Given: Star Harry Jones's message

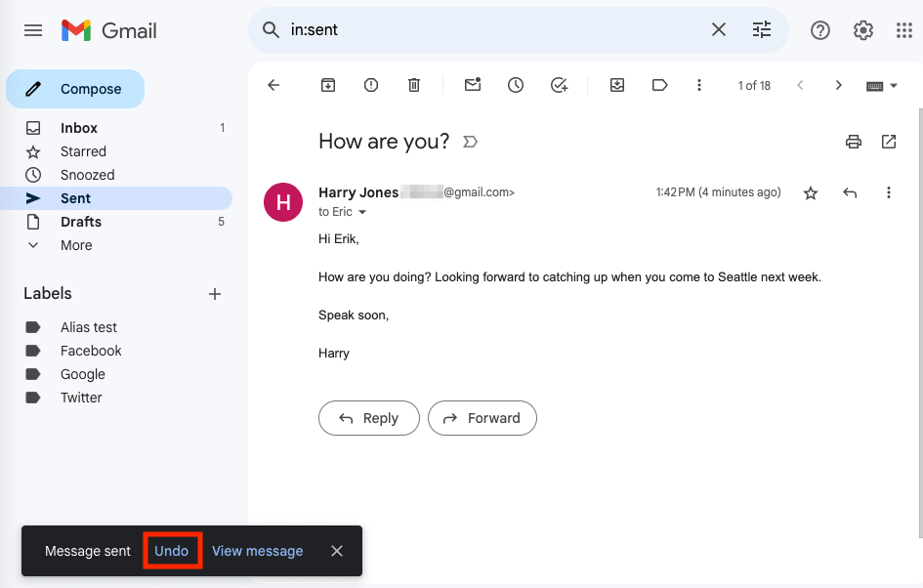Looking at the screenshot, I should (x=811, y=192).
